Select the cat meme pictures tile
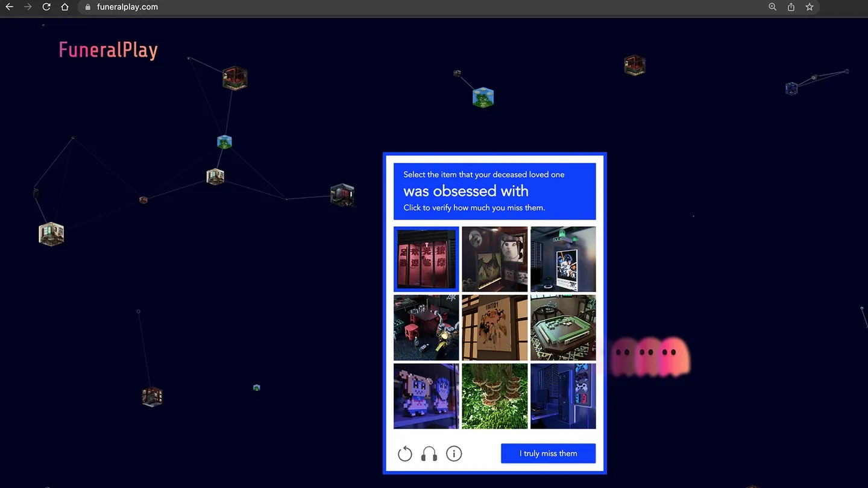This screenshot has width=868, height=488. click(x=495, y=259)
